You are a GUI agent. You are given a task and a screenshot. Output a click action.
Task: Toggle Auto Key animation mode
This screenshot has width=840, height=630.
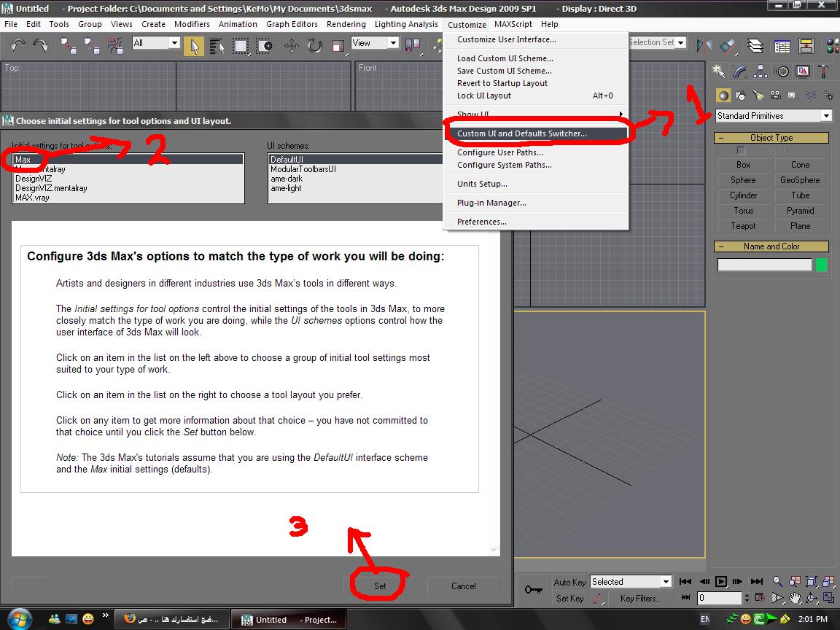tap(569, 583)
